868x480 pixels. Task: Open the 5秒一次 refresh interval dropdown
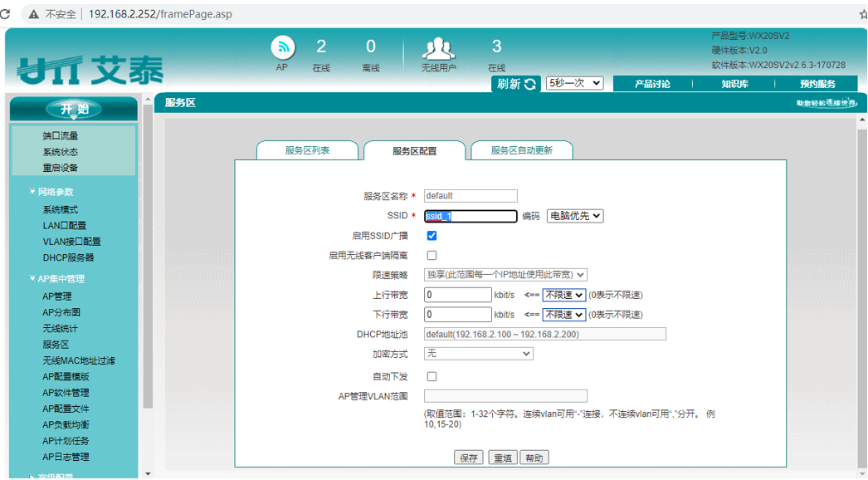pos(574,84)
